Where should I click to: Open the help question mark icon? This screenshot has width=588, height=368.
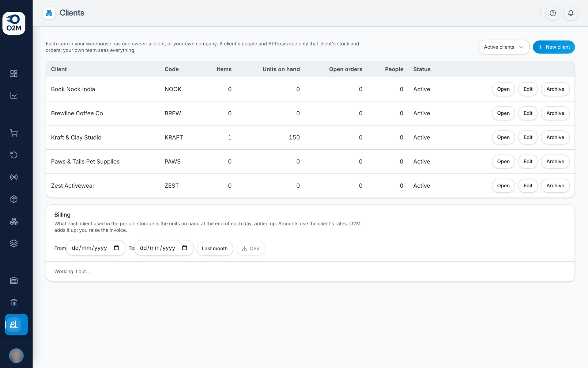(x=553, y=13)
